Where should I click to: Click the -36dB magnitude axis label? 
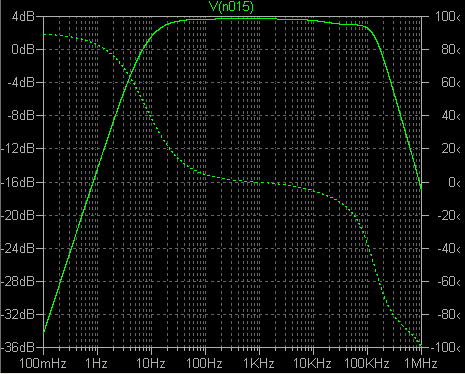coord(18,347)
